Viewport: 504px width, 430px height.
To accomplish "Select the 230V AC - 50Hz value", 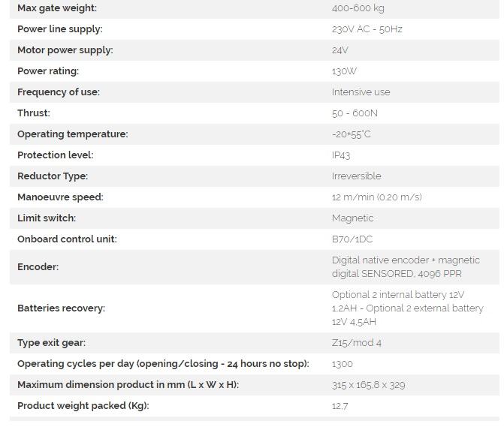I will coord(367,29).
